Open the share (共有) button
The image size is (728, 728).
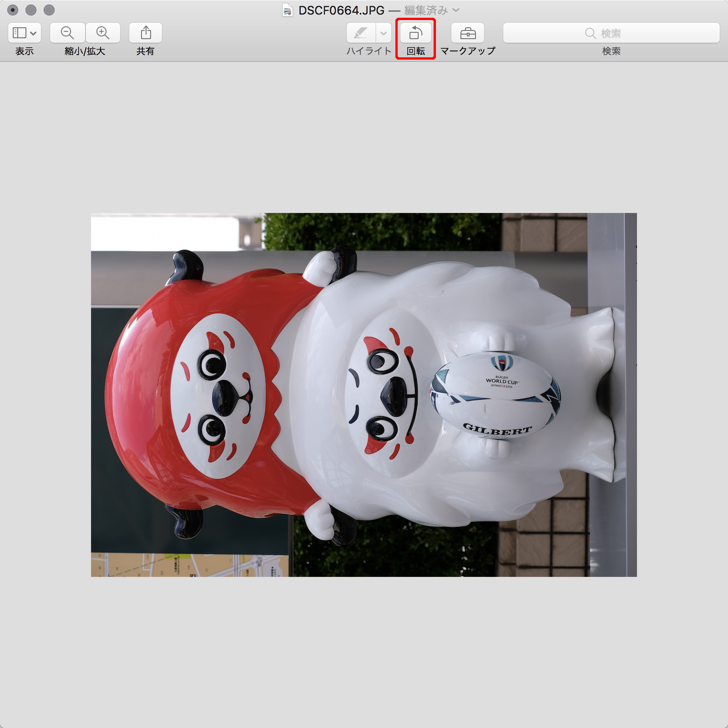[x=146, y=33]
